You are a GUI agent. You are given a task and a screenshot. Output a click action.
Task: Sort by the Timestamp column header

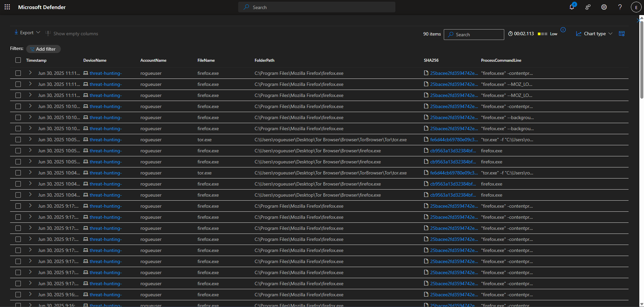[x=36, y=60]
